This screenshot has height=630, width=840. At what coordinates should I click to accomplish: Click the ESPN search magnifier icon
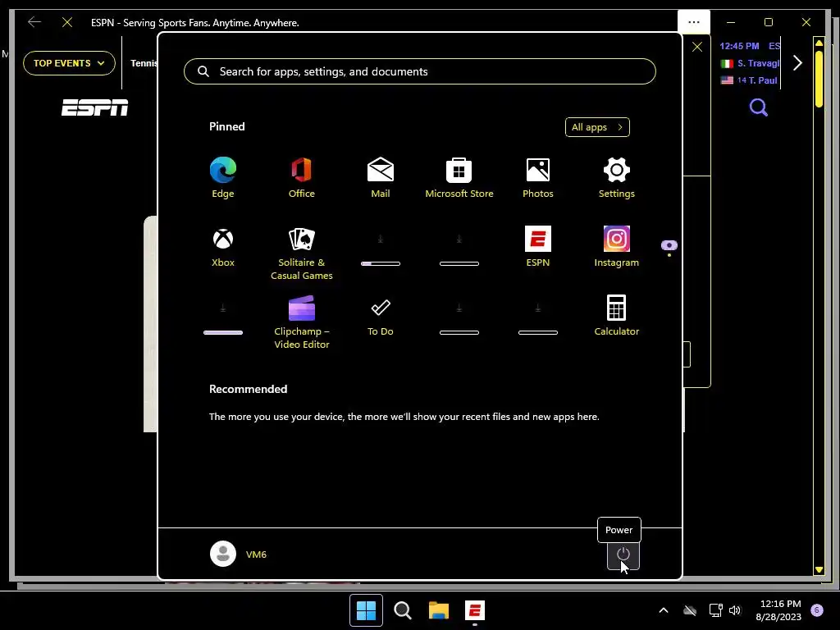[758, 107]
